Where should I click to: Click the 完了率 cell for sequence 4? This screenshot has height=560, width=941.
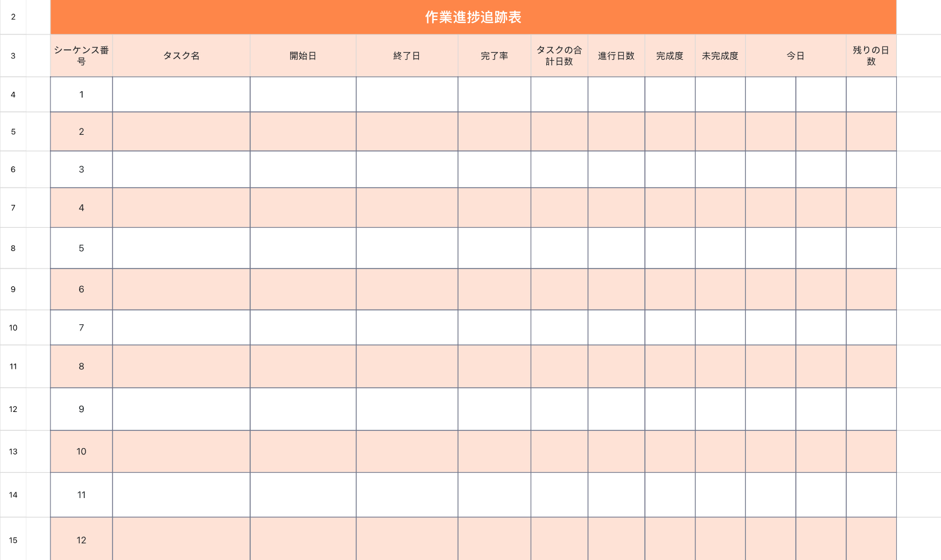494,208
